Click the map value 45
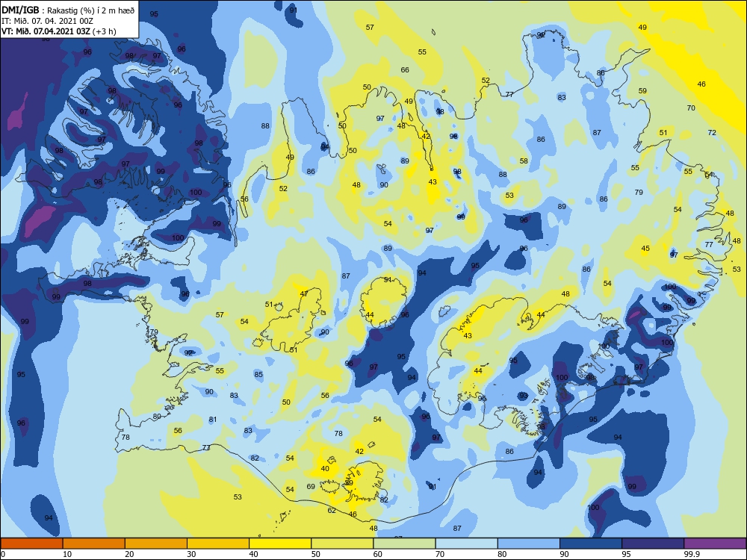Image resolution: width=747 pixels, height=560 pixels. click(645, 249)
